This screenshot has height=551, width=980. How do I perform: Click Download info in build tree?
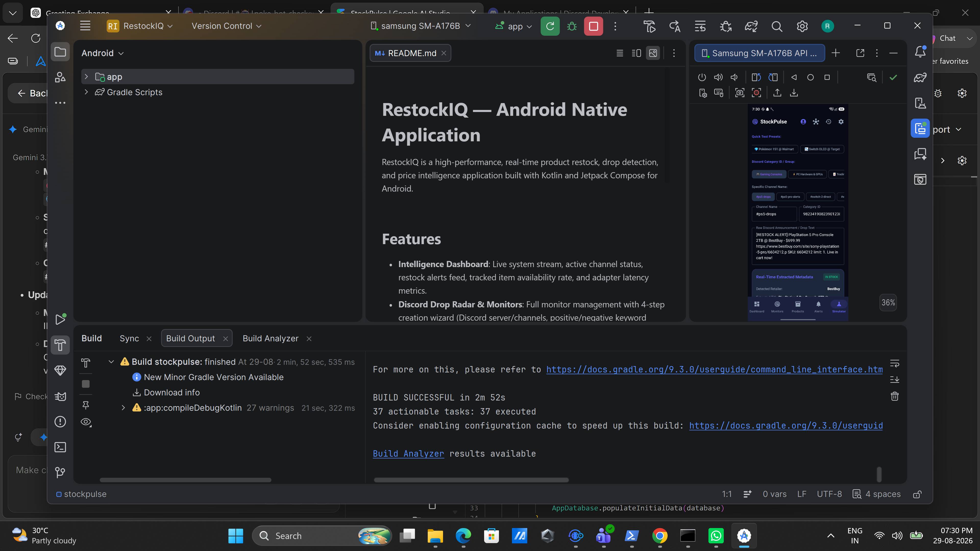tap(171, 392)
